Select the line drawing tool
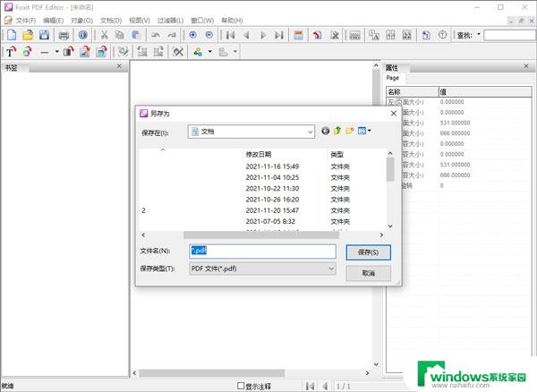Viewport: 537px width, 392px height. click(45, 53)
